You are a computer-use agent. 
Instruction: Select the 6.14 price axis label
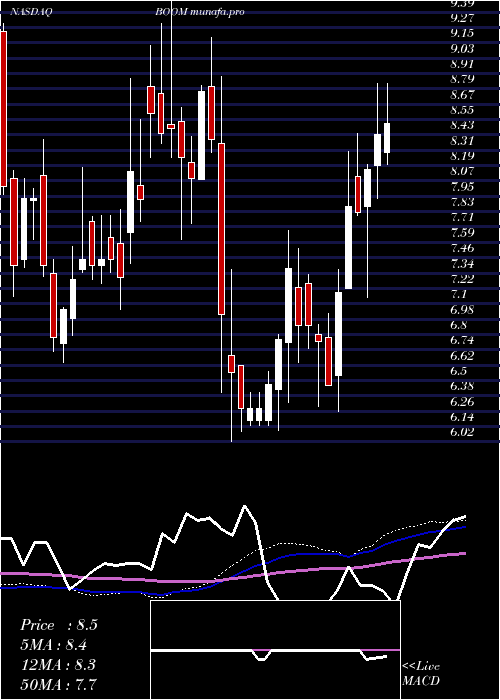pos(462,417)
